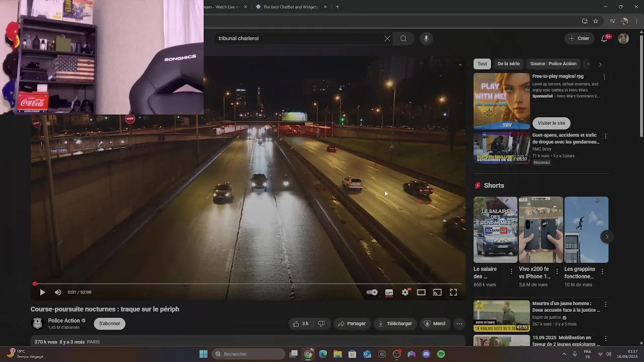Switch to 'The best ChatBot and Widgets' tab
Image resolution: width=644 pixels, height=362 pixels.
point(291,7)
